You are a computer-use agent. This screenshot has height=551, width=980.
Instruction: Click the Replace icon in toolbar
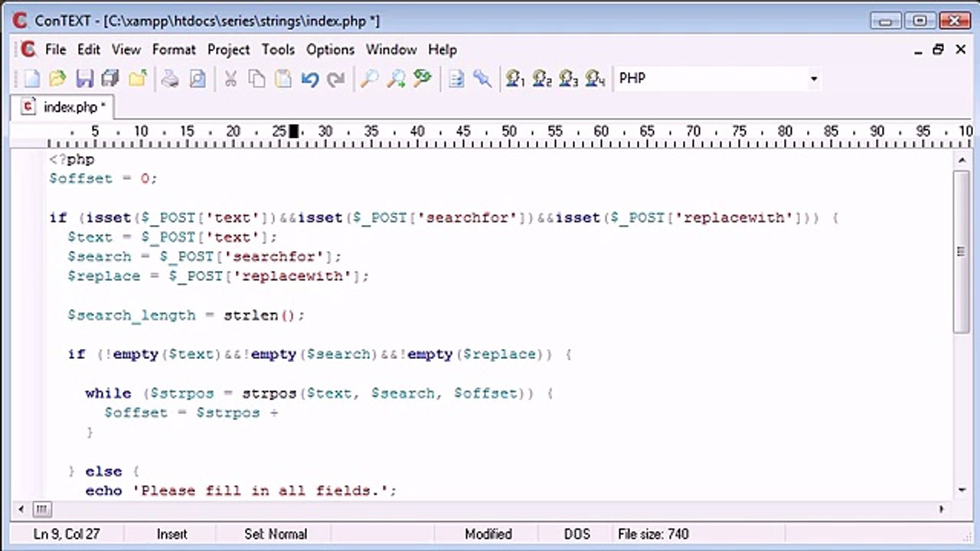point(423,78)
